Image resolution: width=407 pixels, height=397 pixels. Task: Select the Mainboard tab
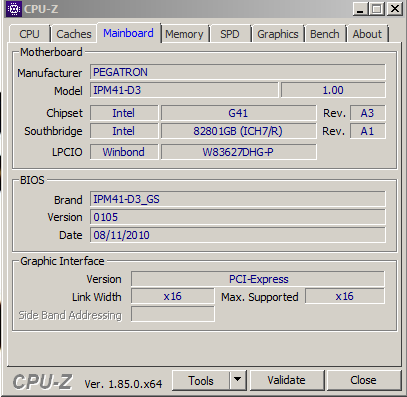pos(129,33)
